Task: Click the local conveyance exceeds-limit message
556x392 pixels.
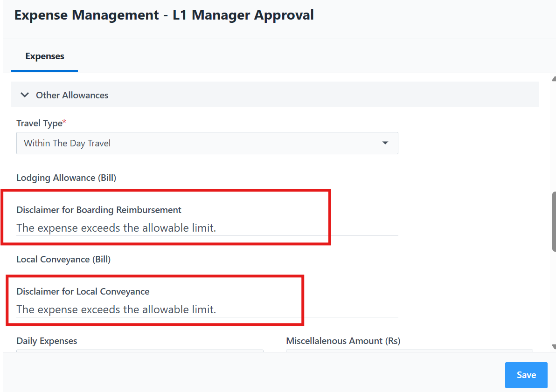Action: tap(116, 309)
